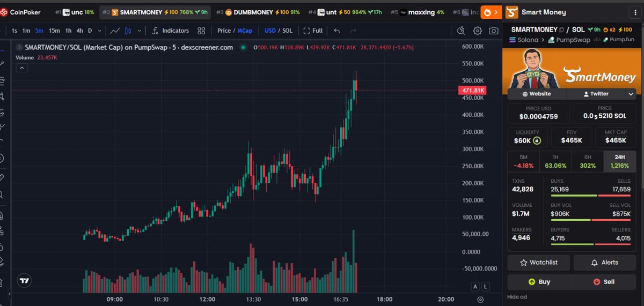Open the Twitter link
644x306 pixels.
pos(596,94)
